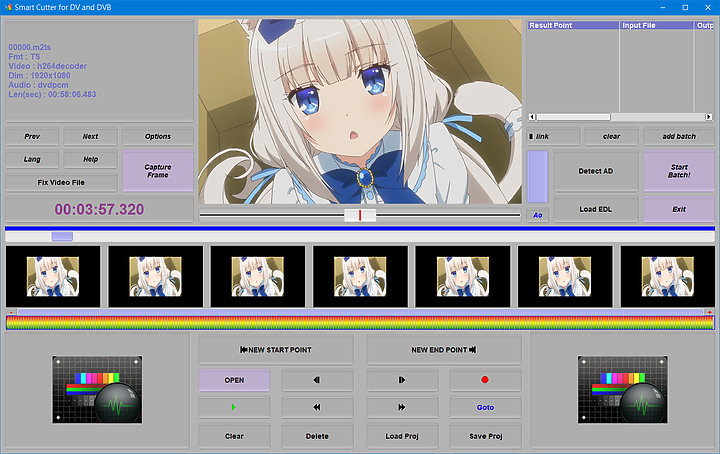Click the previous frame step button
The height and width of the screenshot is (454, 720).
(317, 380)
